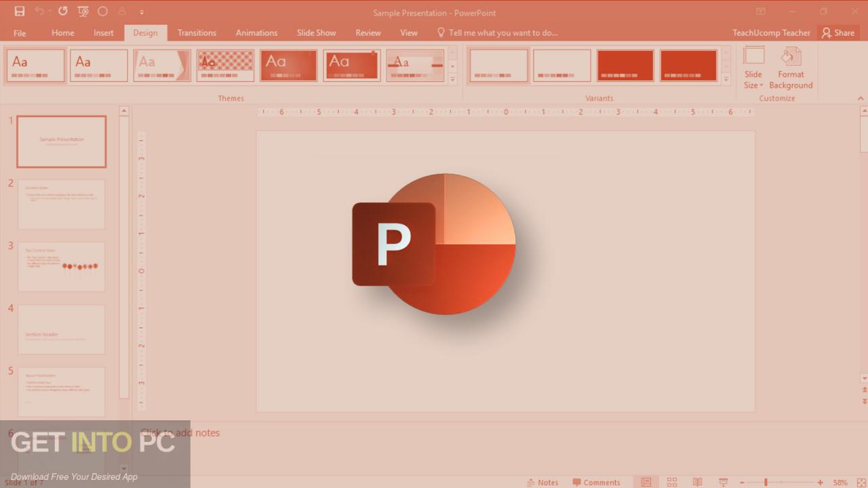Switch to Normal view in status bar
Screen dimensions: 868x488
pyautogui.click(x=646, y=482)
